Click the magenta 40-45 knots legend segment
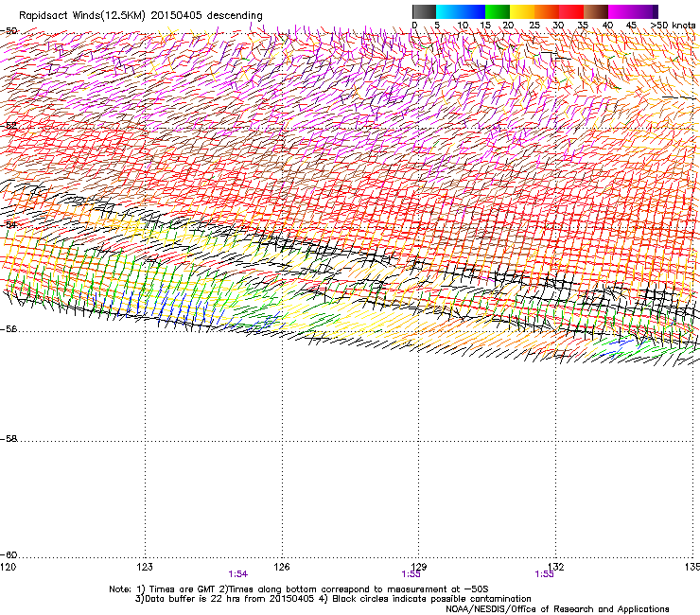This screenshot has height=615, width=700. point(621,11)
